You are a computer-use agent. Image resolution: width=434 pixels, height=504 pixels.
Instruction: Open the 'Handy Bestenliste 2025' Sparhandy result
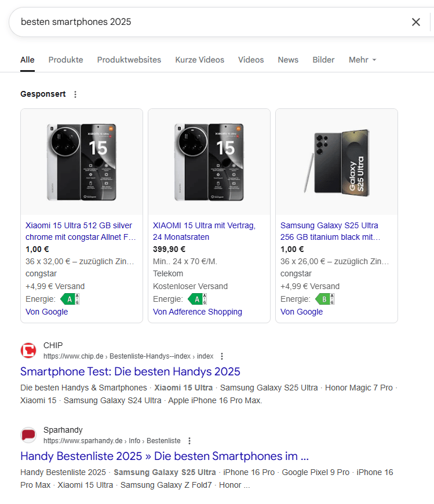pyautogui.click(x=164, y=455)
